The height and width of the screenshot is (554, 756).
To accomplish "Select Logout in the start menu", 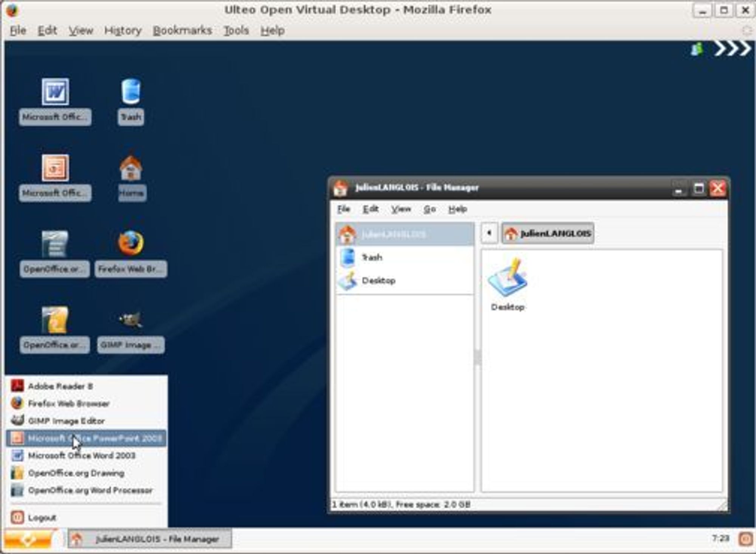I will [87, 517].
